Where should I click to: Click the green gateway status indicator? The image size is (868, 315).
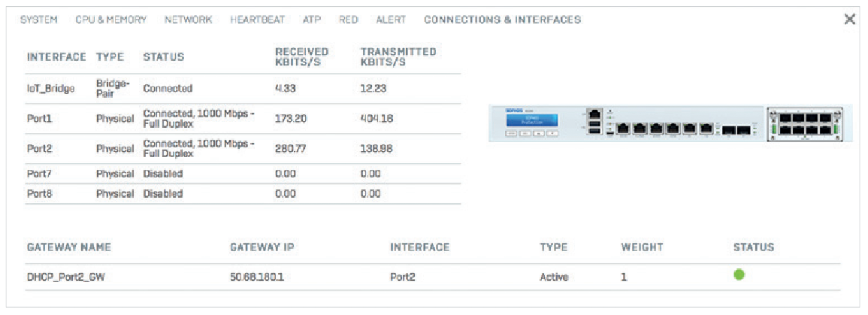[739, 274]
